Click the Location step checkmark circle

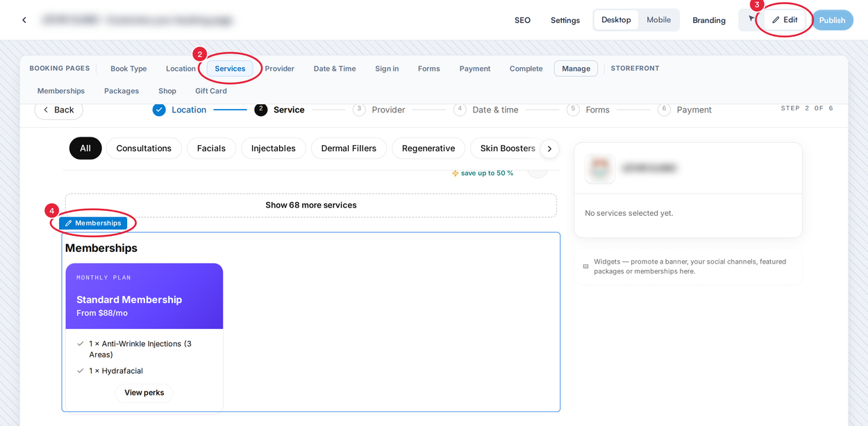point(159,110)
